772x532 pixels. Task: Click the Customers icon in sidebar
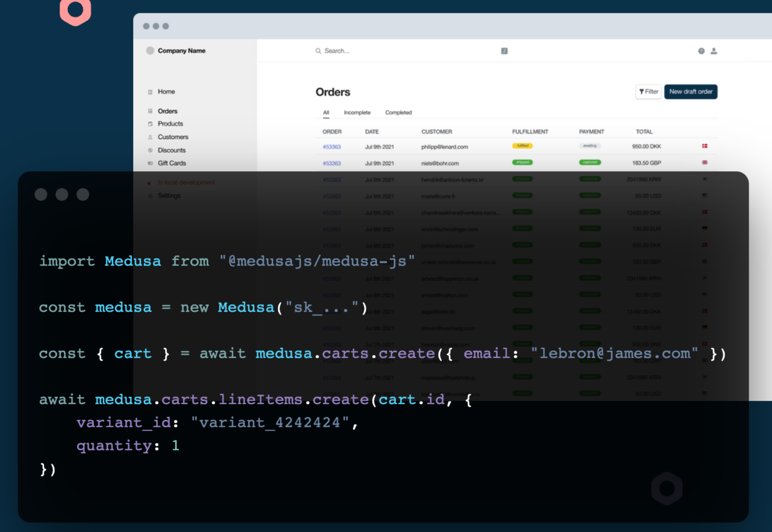[150, 137]
